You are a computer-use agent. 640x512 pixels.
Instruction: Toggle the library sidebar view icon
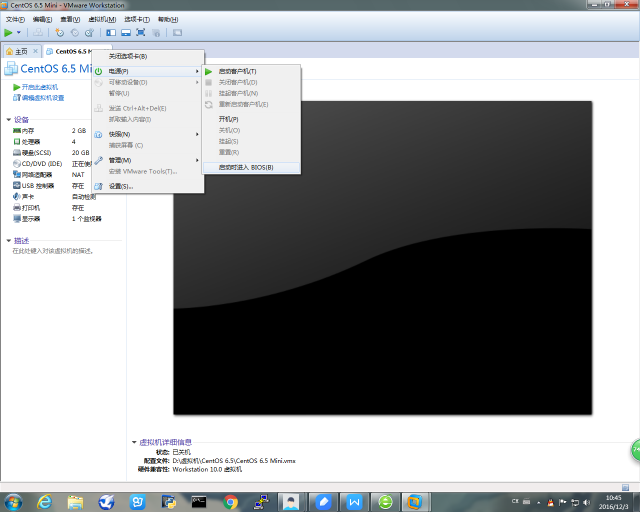[111, 33]
